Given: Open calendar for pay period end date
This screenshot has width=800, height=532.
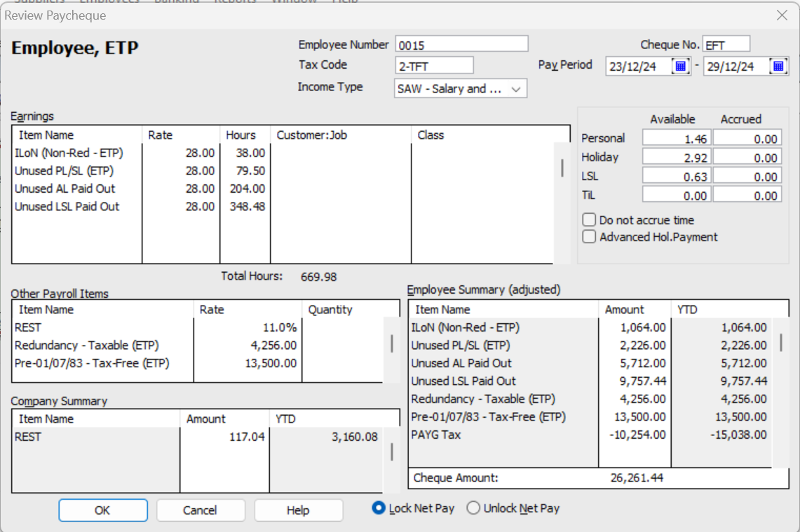Looking at the screenshot, I should 778,67.
